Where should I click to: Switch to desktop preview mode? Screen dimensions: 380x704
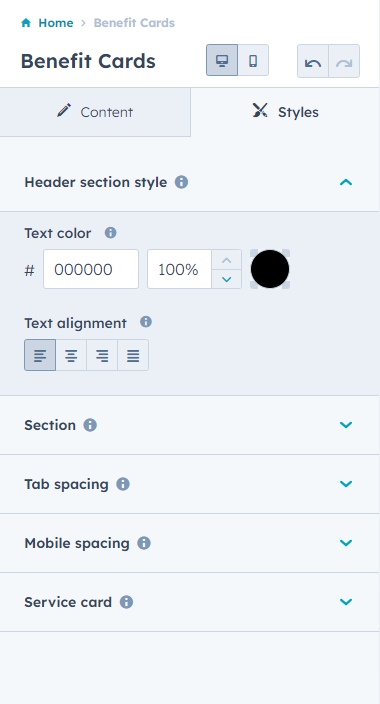(222, 60)
